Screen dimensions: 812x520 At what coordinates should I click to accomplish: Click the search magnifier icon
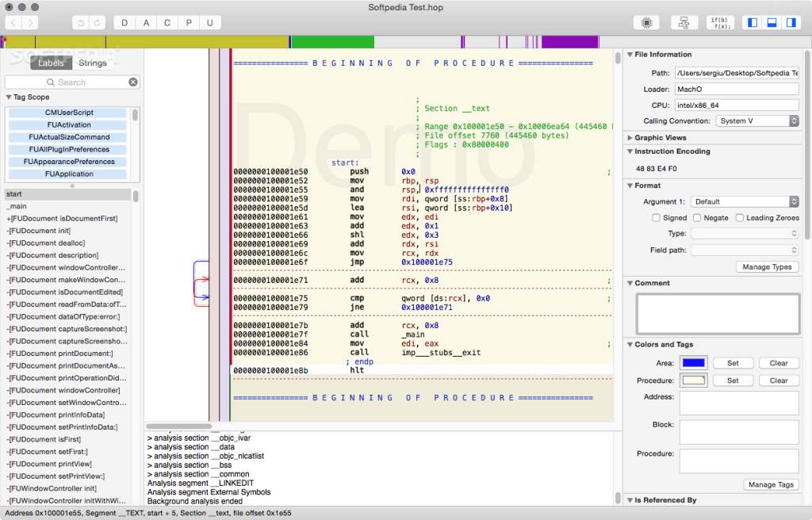click(x=50, y=82)
